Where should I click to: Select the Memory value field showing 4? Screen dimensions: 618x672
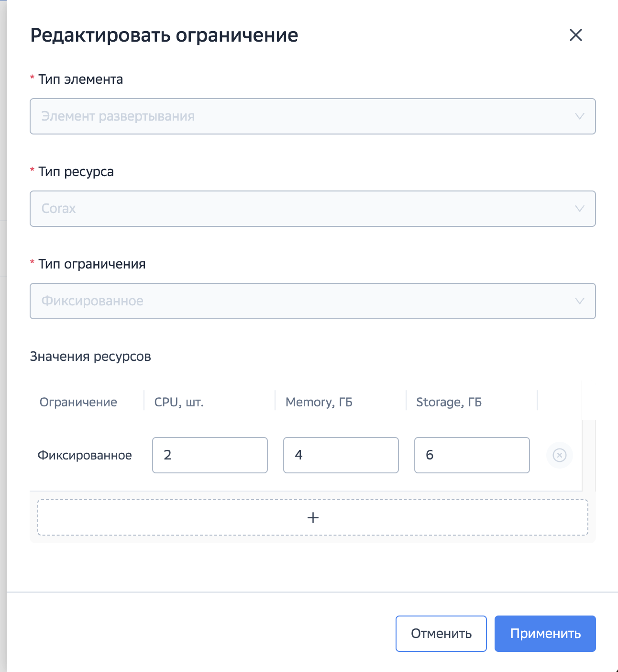click(341, 455)
